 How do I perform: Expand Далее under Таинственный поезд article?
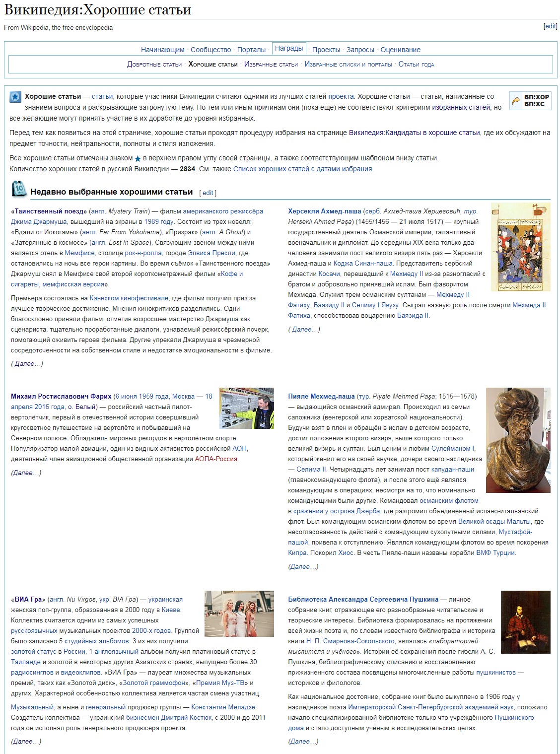pos(27,364)
